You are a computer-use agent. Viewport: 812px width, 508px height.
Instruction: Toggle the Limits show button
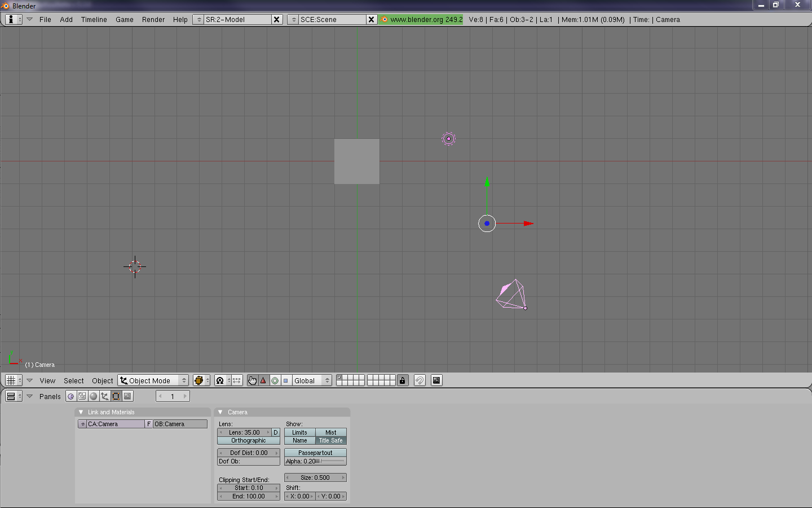point(299,432)
